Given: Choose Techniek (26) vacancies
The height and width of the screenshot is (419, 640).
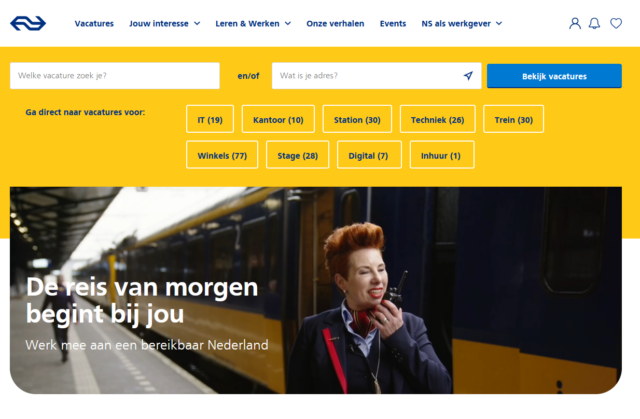Looking at the screenshot, I should 438,119.
